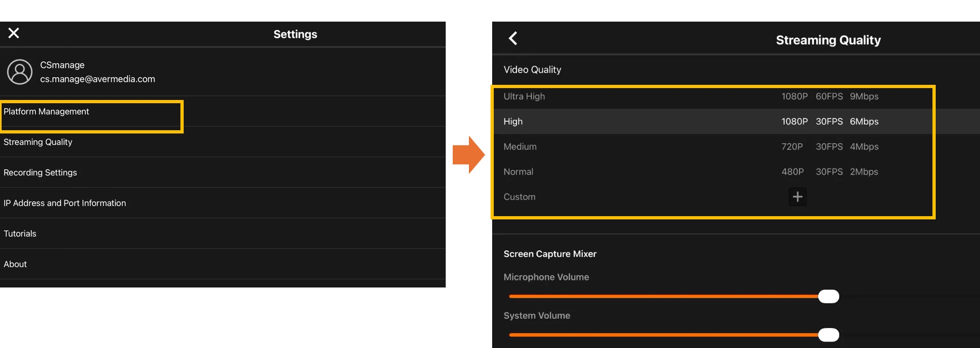The height and width of the screenshot is (348, 980).
Task: Close the Settings panel with X icon
Action: 14,34
